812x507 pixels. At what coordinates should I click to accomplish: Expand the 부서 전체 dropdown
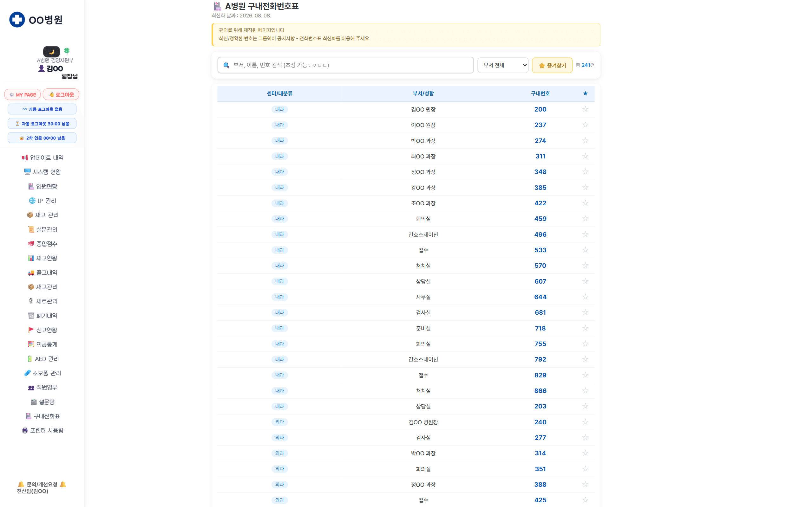503,65
